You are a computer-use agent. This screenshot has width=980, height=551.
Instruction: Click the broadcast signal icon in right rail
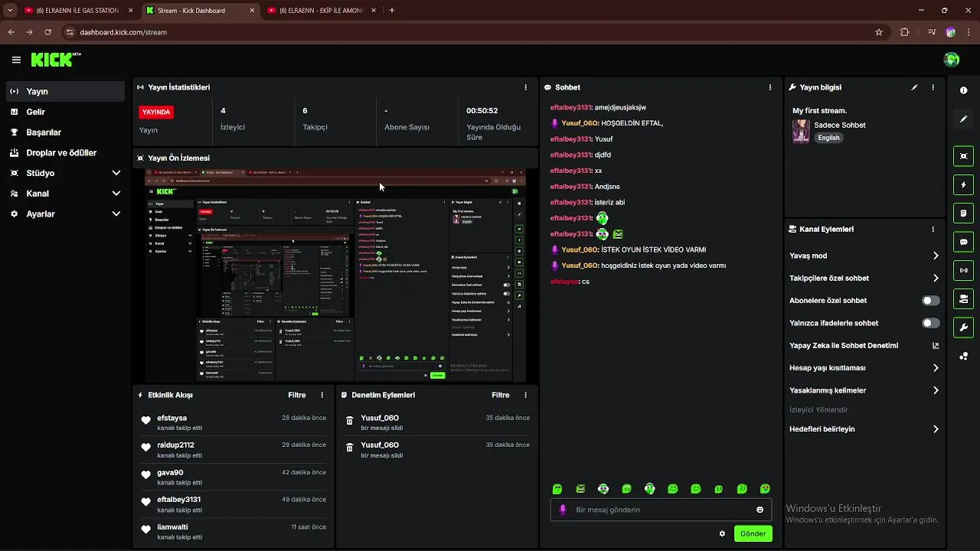tap(964, 269)
